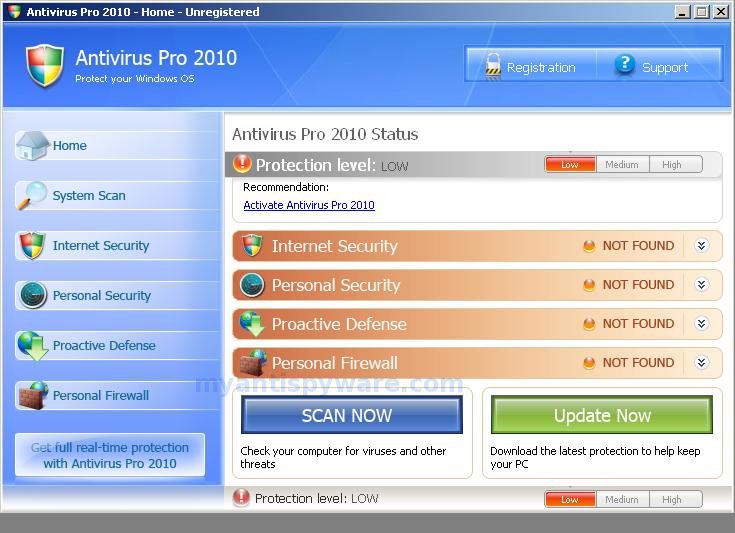Click the orange status dot in Personal Security row
This screenshot has height=533, width=735.
(x=589, y=285)
